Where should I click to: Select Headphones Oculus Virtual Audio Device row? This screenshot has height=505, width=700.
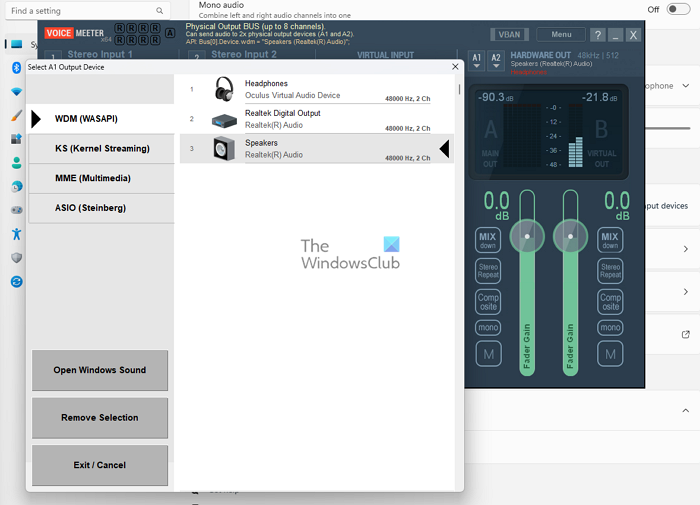[x=317, y=89]
